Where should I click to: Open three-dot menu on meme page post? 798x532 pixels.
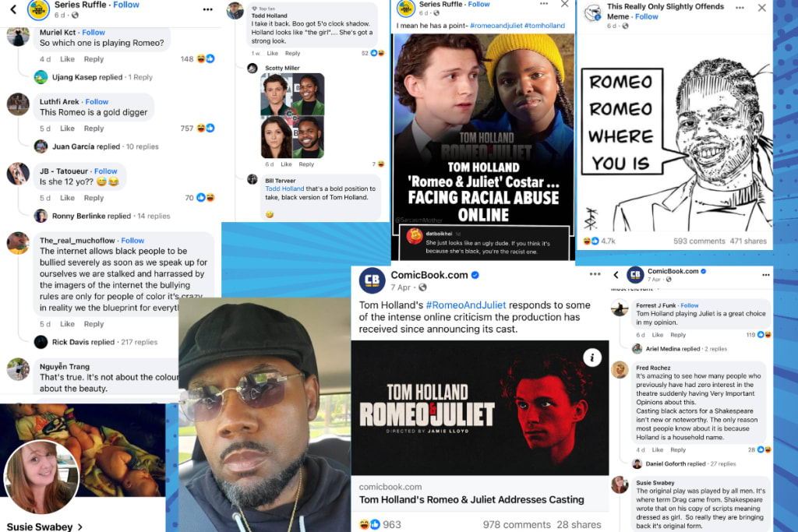pyautogui.click(x=740, y=8)
